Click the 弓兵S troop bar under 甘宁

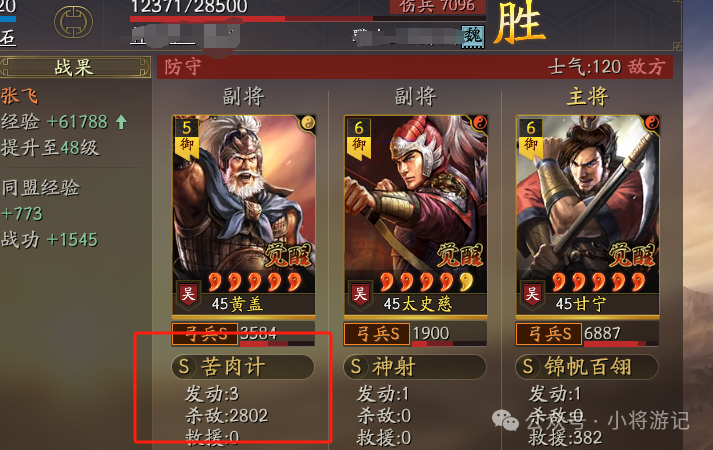tap(587, 334)
